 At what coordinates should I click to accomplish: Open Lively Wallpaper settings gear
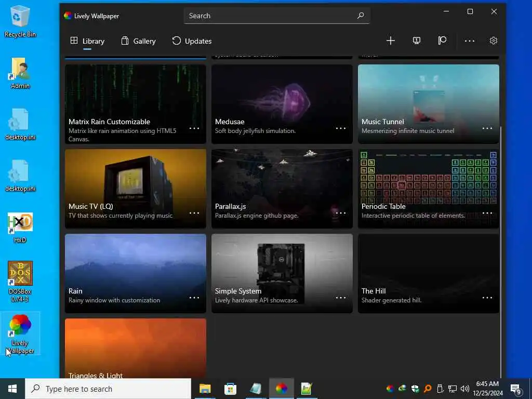tap(494, 41)
